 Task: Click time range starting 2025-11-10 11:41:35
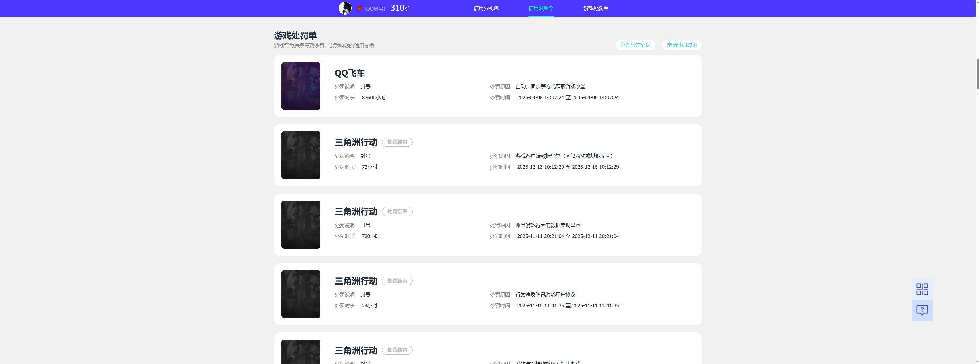[568, 305]
